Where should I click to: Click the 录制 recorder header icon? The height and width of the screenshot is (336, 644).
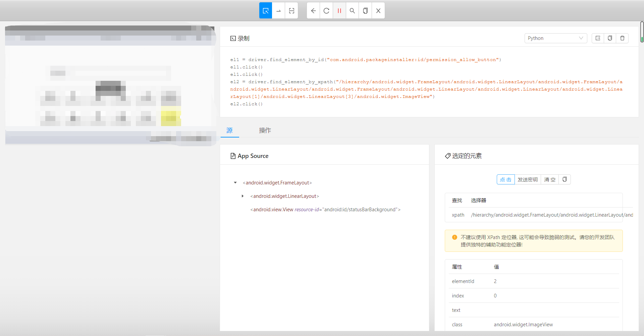(233, 39)
